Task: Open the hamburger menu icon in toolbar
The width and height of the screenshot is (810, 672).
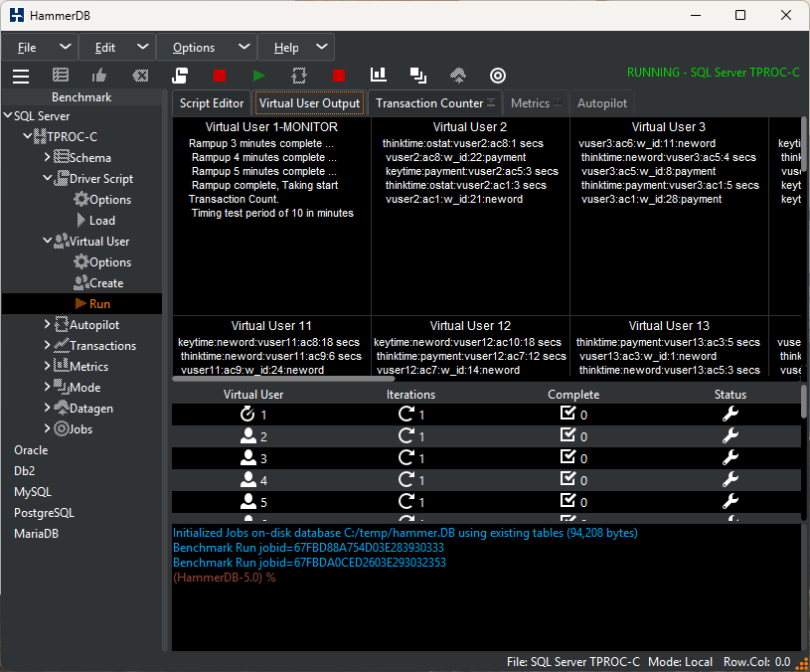Action: tap(20, 76)
